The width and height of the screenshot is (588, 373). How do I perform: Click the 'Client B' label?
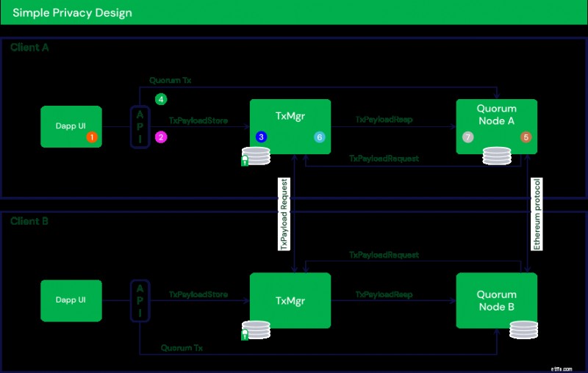29,221
